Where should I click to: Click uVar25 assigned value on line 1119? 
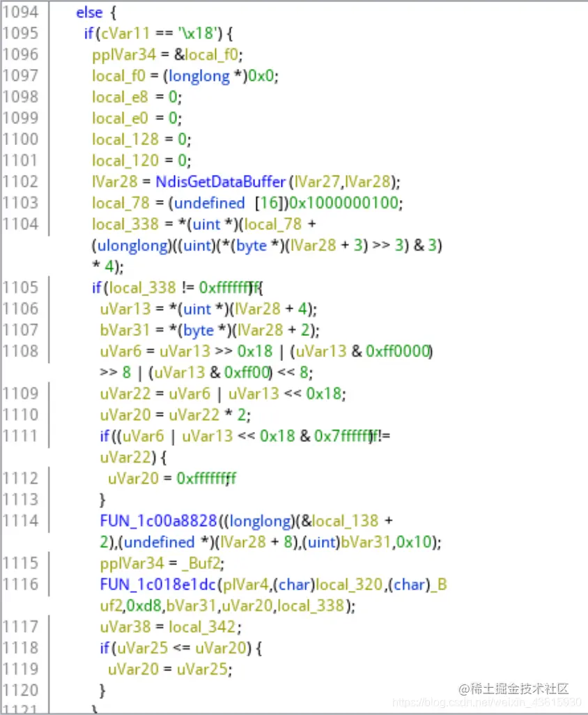click(202, 670)
